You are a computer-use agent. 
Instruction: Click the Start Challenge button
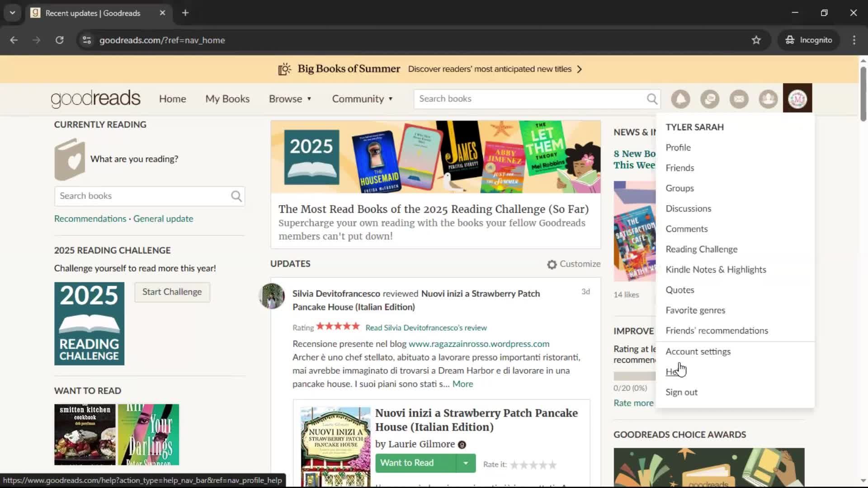click(x=172, y=292)
